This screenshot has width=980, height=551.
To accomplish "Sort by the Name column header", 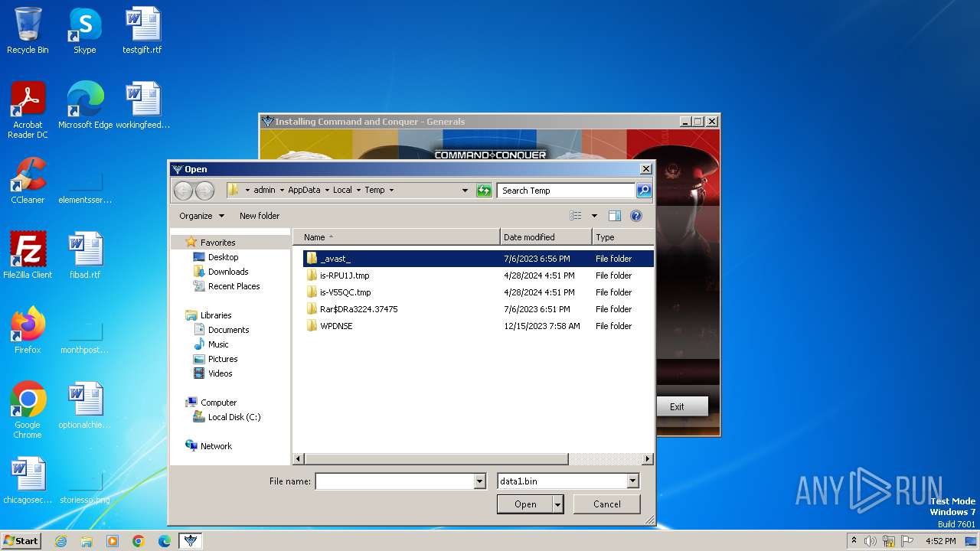I will coord(397,237).
